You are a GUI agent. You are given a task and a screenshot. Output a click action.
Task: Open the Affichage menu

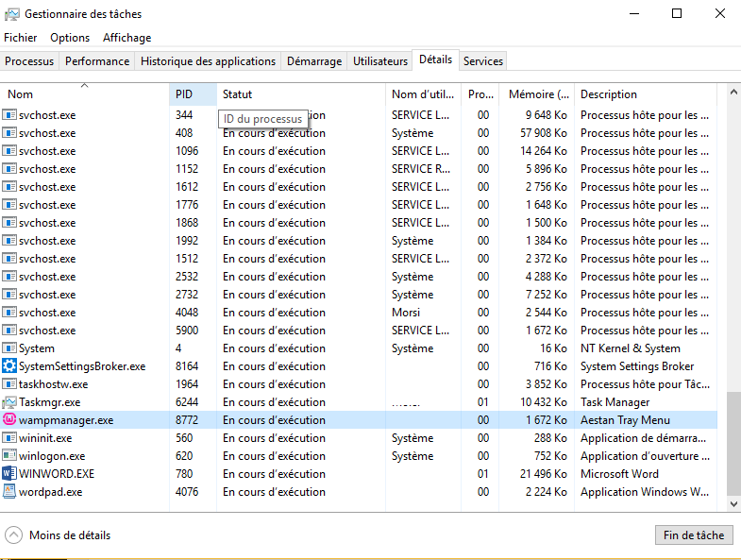[x=127, y=38]
